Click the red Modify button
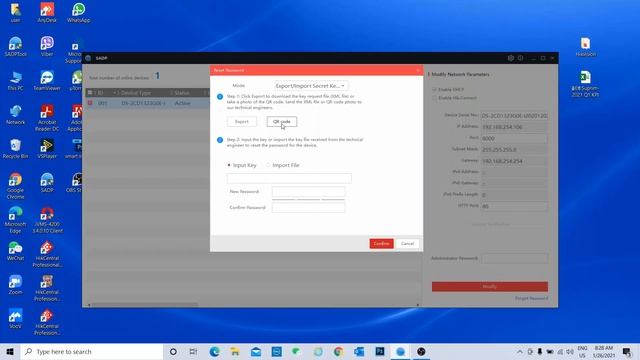This screenshot has height=360, width=640. pyautogui.click(x=490, y=287)
